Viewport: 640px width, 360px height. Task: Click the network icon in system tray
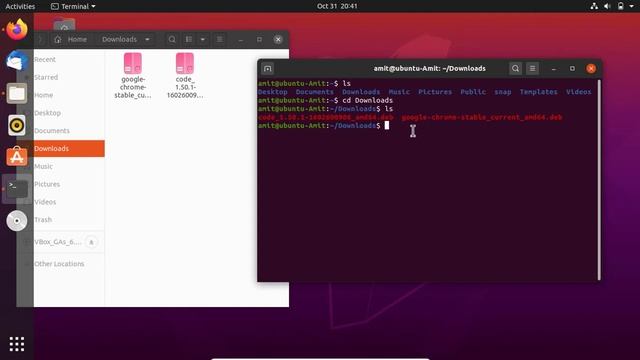(594, 6)
